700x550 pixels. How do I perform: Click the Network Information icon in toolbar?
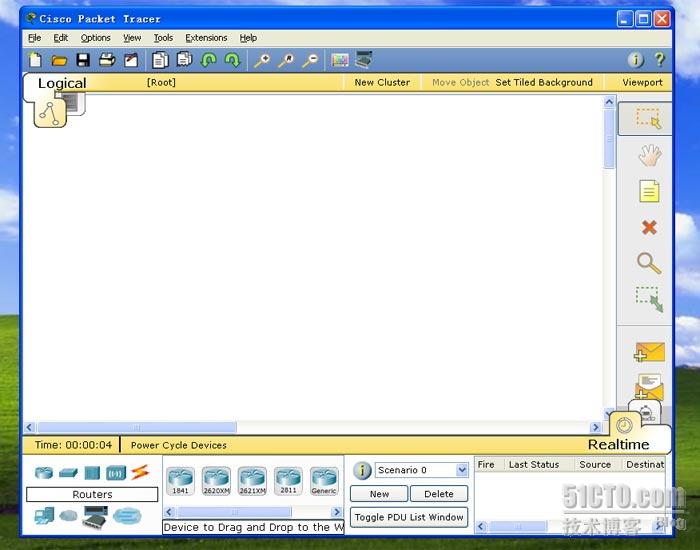(636, 60)
